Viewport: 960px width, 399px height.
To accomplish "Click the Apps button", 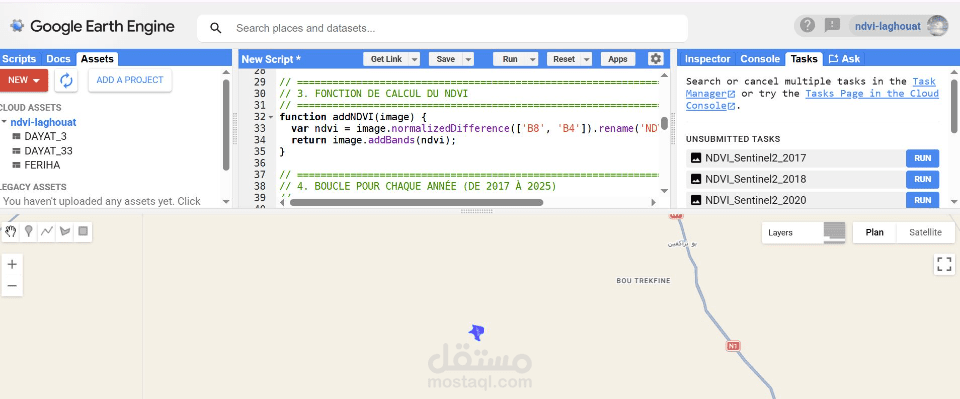I will (618, 59).
